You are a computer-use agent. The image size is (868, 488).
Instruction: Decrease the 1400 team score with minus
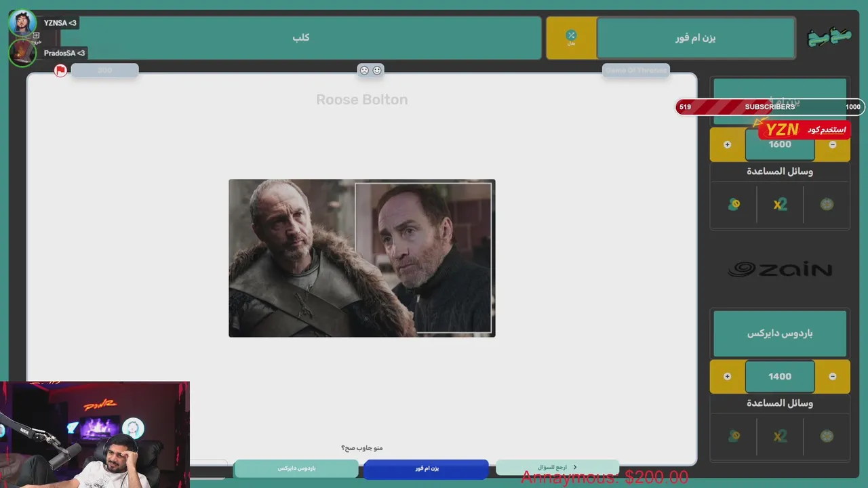(x=833, y=376)
